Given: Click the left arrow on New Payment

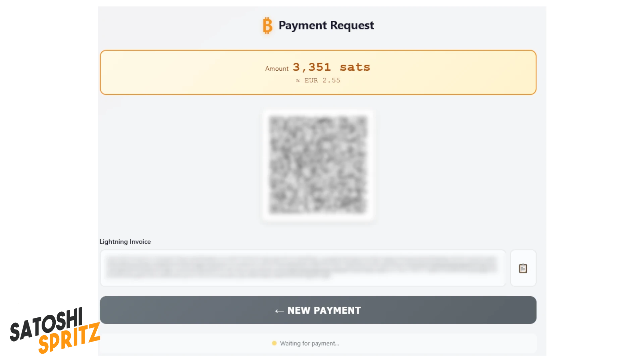Looking at the screenshot, I should [279, 311].
